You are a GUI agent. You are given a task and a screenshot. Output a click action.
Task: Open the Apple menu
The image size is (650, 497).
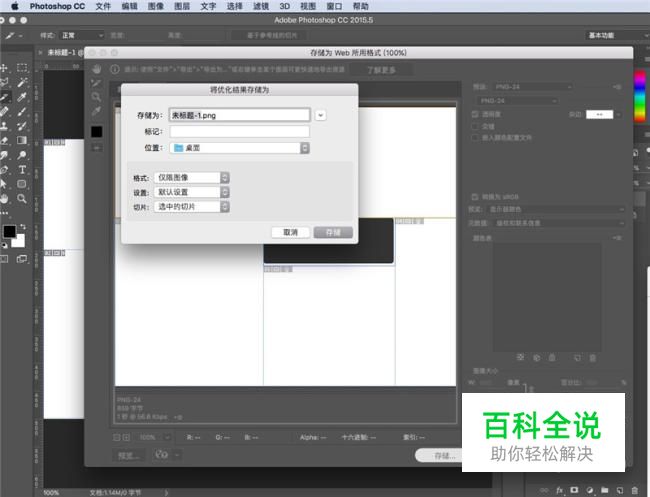coord(15,6)
